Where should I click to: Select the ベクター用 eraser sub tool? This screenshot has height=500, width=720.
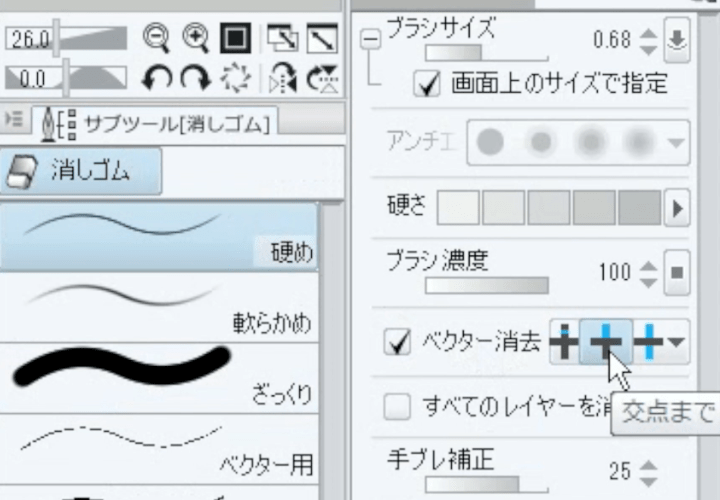[159, 448]
